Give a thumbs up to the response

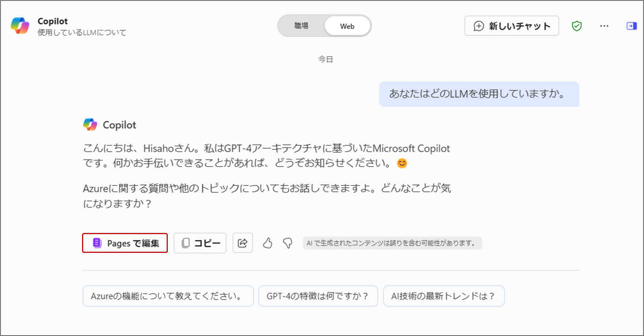pyautogui.click(x=268, y=243)
